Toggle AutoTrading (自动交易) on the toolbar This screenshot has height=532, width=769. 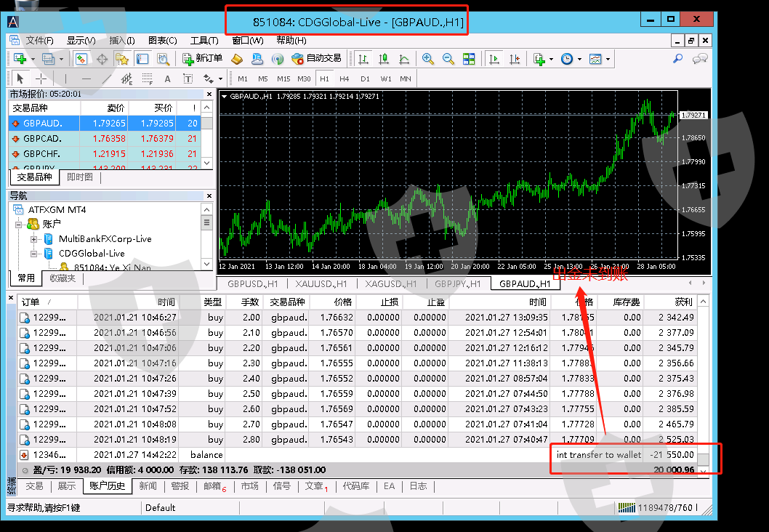[x=316, y=59]
